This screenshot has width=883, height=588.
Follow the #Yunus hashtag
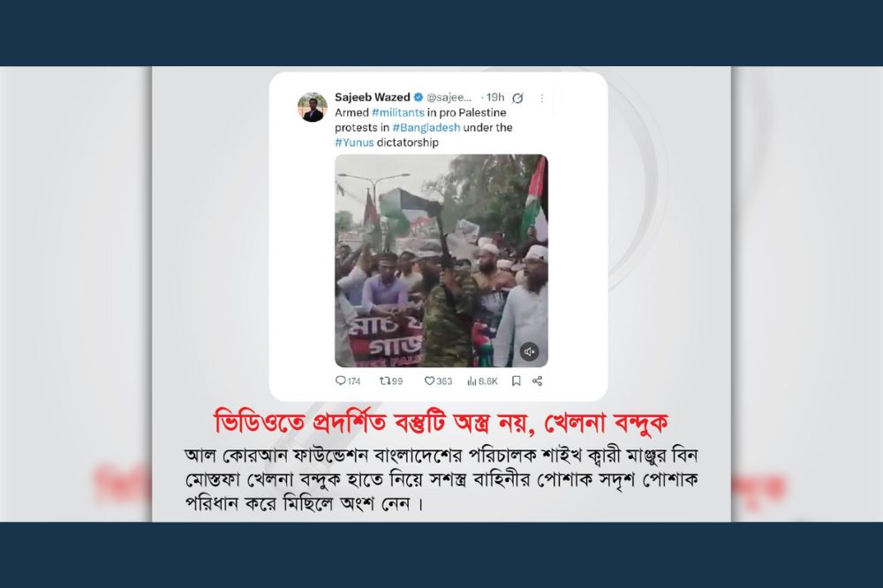[x=354, y=142]
